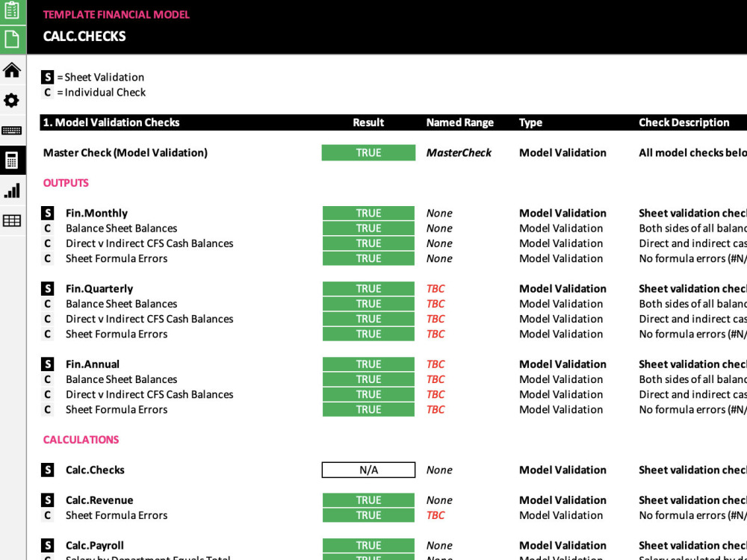
Task: Open the blank document icon in sidebar
Action: [x=12, y=39]
